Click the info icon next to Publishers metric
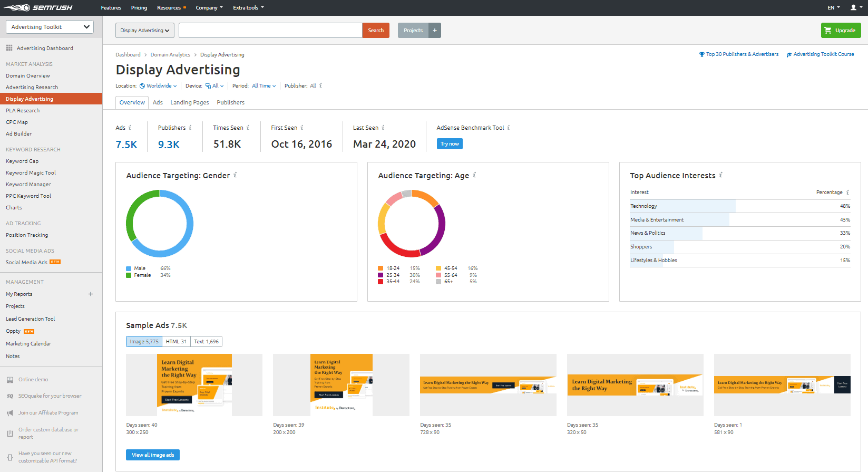 click(190, 128)
